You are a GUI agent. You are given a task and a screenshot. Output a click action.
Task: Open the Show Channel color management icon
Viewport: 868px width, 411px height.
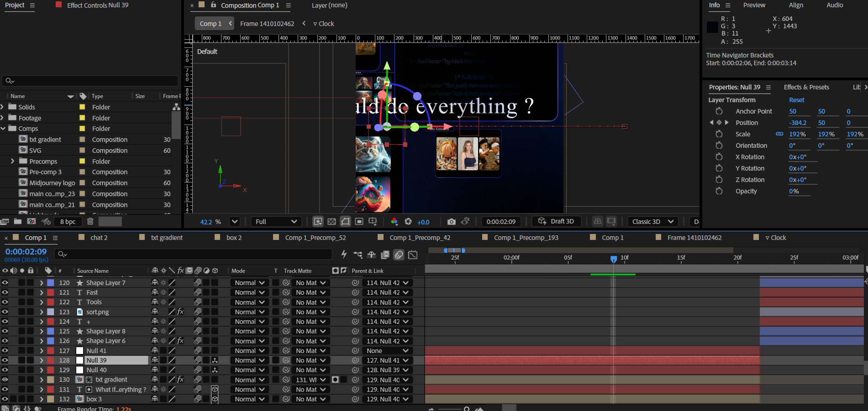click(394, 222)
